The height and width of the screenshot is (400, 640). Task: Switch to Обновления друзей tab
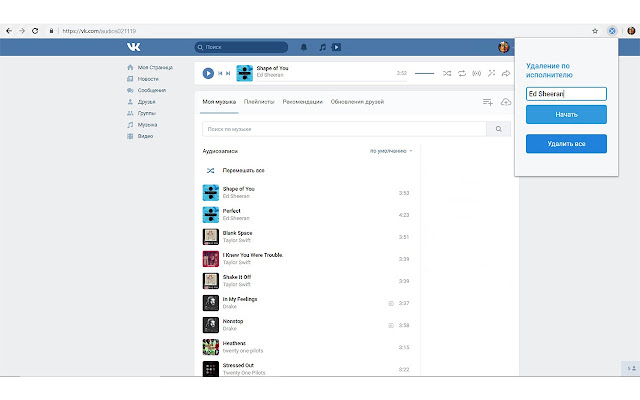pos(357,102)
